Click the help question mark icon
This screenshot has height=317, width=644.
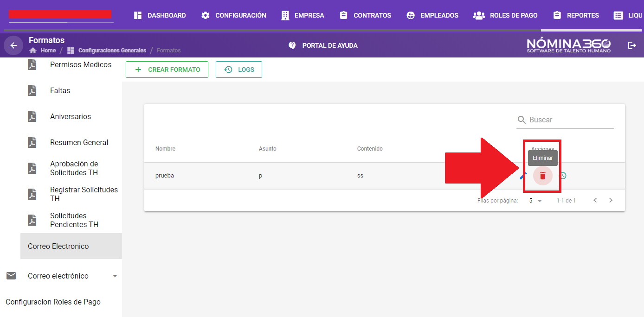pyautogui.click(x=292, y=45)
